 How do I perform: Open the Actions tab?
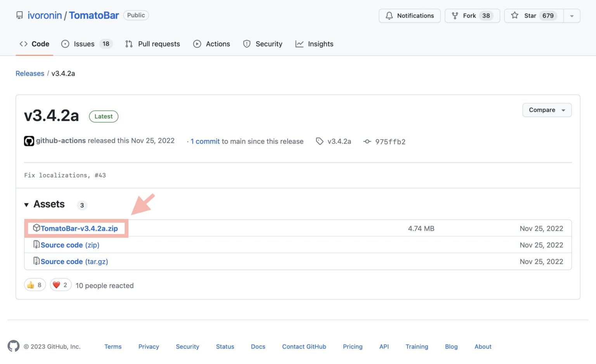(x=218, y=44)
